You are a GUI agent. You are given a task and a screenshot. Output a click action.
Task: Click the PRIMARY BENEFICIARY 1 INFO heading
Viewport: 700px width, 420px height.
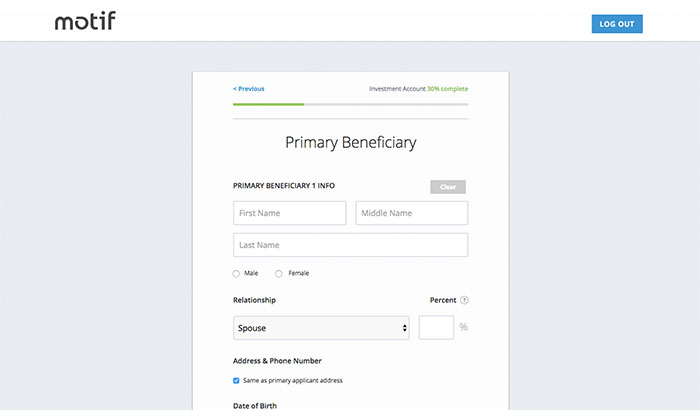tap(284, 186)
